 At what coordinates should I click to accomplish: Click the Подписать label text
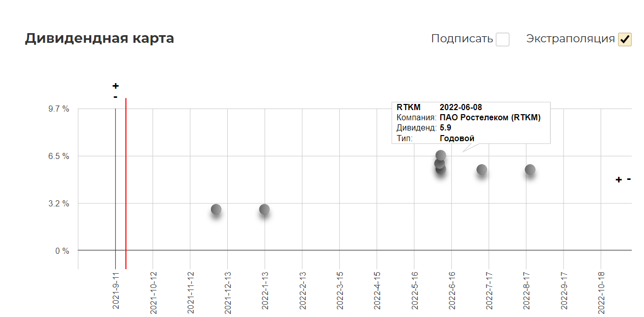(x=462, y=39)
